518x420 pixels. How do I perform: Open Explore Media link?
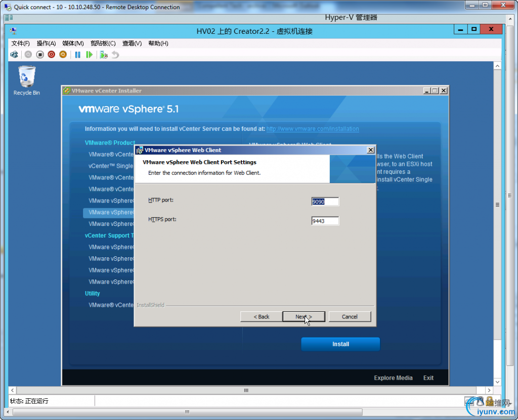point(393,378)
